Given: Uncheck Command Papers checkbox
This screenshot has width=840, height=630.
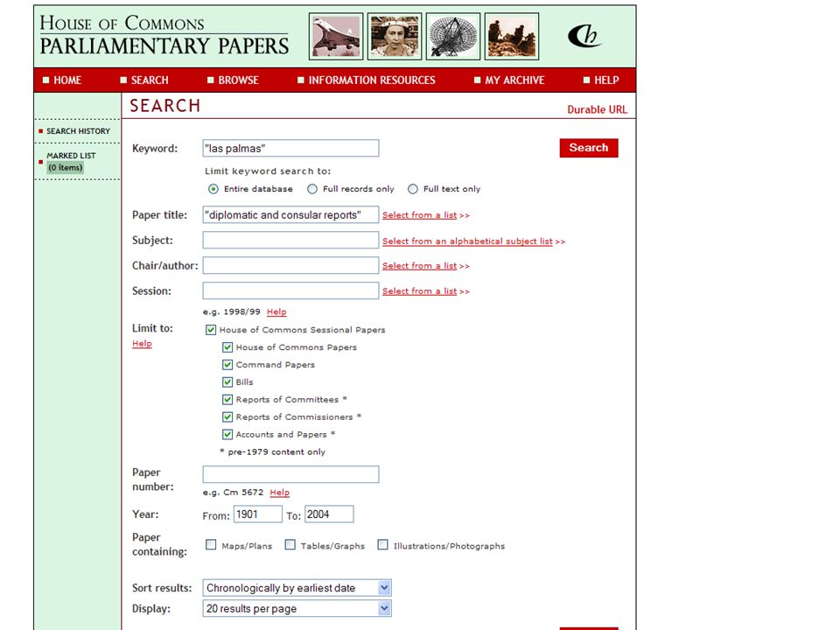Looking at the screenshot, I should tap(227, 365).
